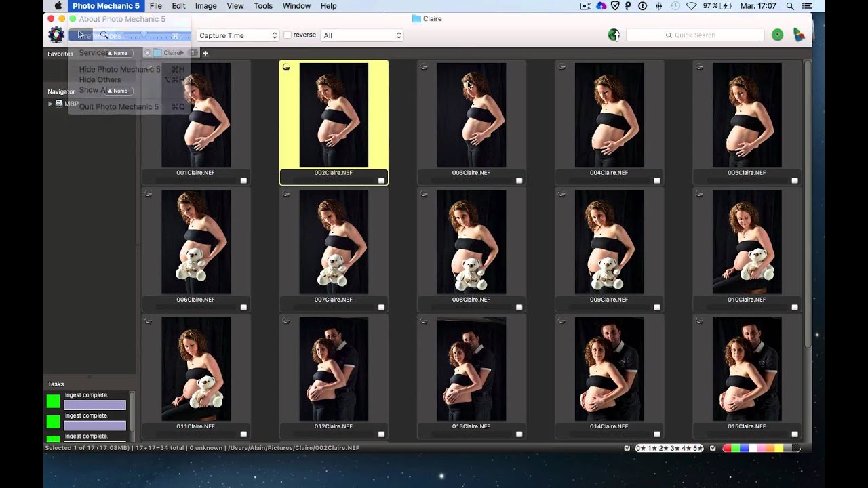
Task: Open the File menu
Action: pos(155,6)
